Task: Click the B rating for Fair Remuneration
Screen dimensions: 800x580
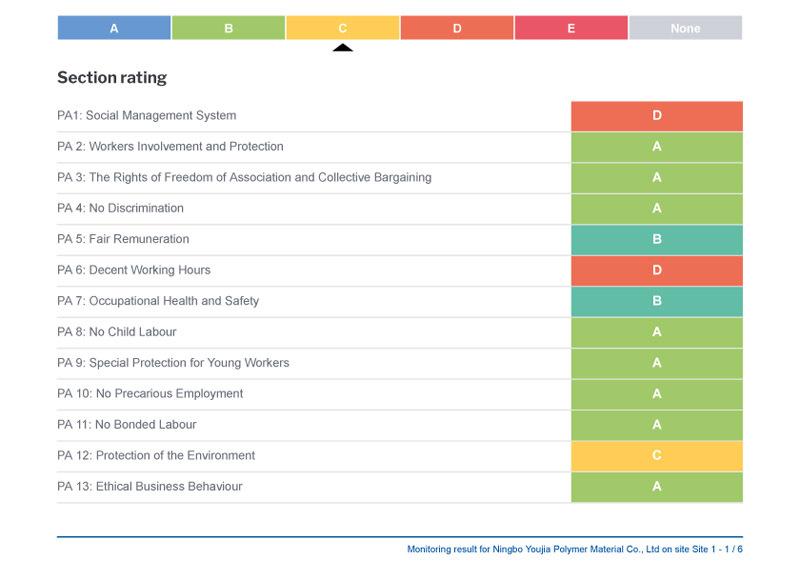Action: click(x=657, y=240)
